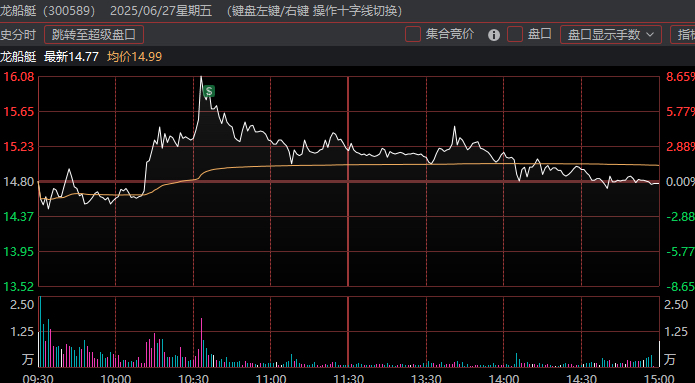Click the 15:00 time axis label
The height and width of the screenshot is (383, 695).
click(x=658, y=378)
